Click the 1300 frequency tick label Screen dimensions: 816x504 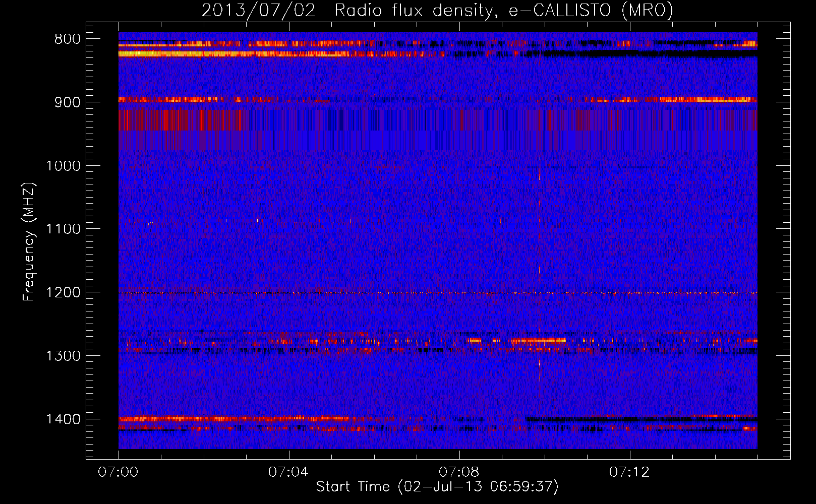63,356
